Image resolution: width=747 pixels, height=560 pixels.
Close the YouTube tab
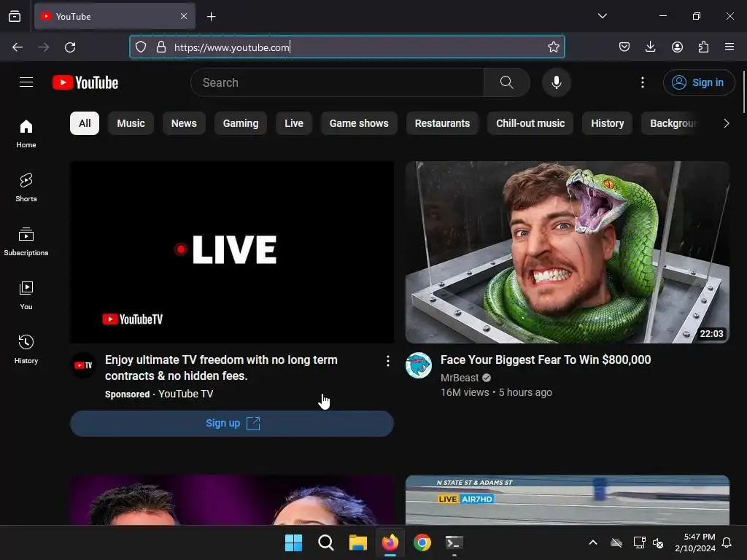(184, 16)
